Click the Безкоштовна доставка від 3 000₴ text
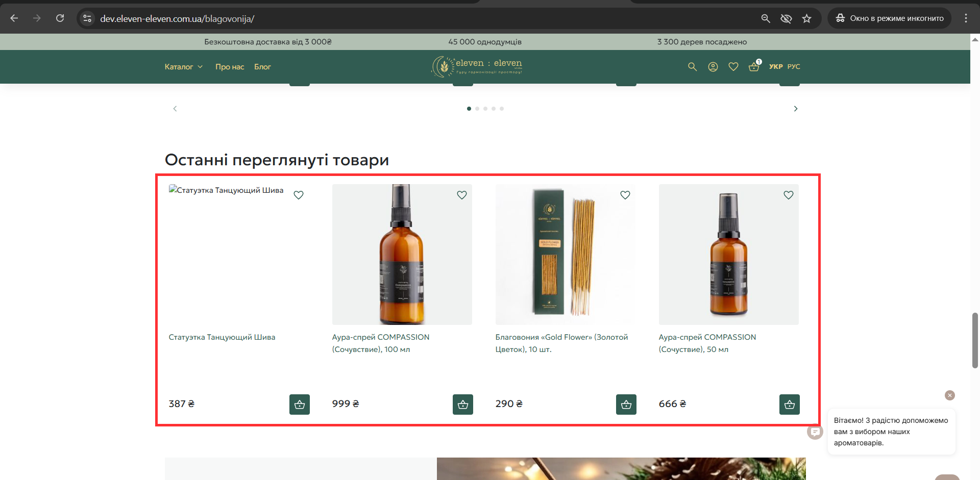 point(268,42)
